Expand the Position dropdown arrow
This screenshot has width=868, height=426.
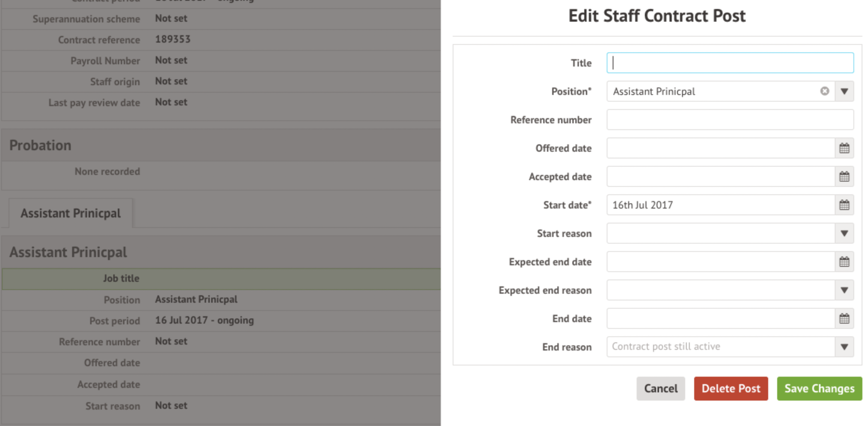(844, 91)
